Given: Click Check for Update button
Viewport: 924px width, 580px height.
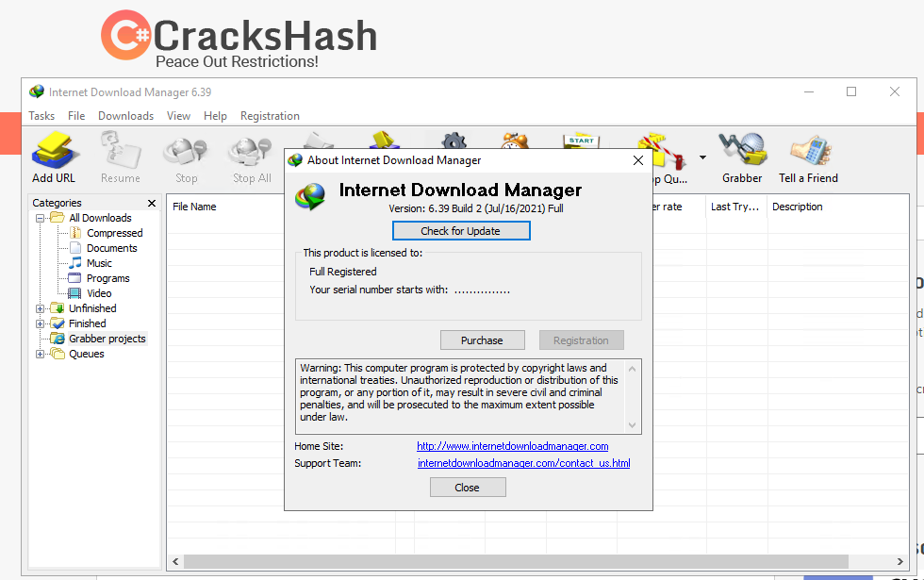Looking at the screenshot, I should 461,231.
